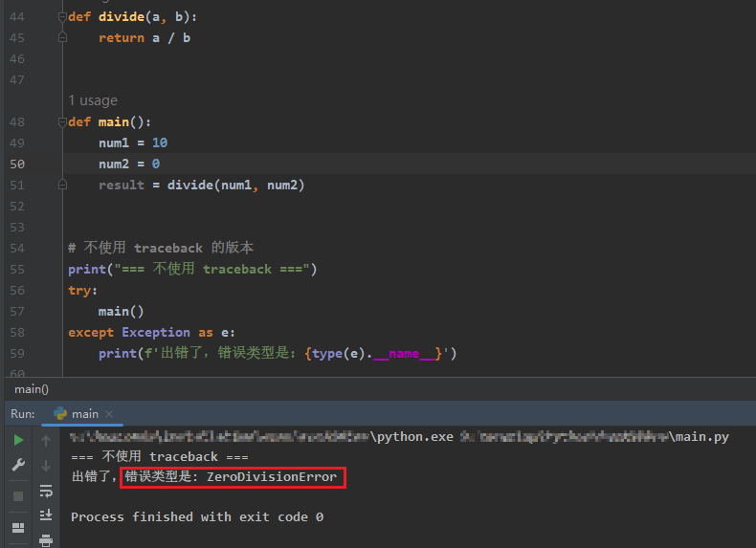This screenshot has height=548, width=756.
Task: Collapse the def main function fold marker
Action: click(62, 122)
